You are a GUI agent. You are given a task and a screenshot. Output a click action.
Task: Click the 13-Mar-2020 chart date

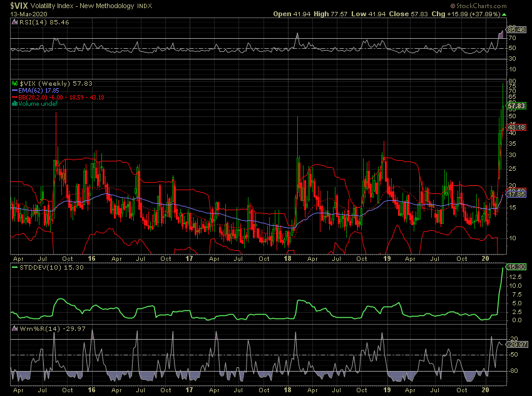tap(29, 14)
